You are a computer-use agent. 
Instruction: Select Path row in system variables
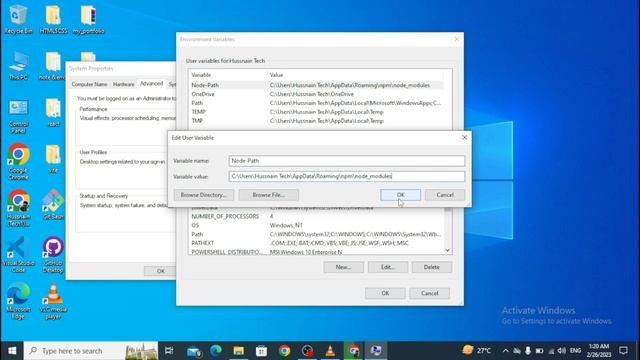coord(316,234)
